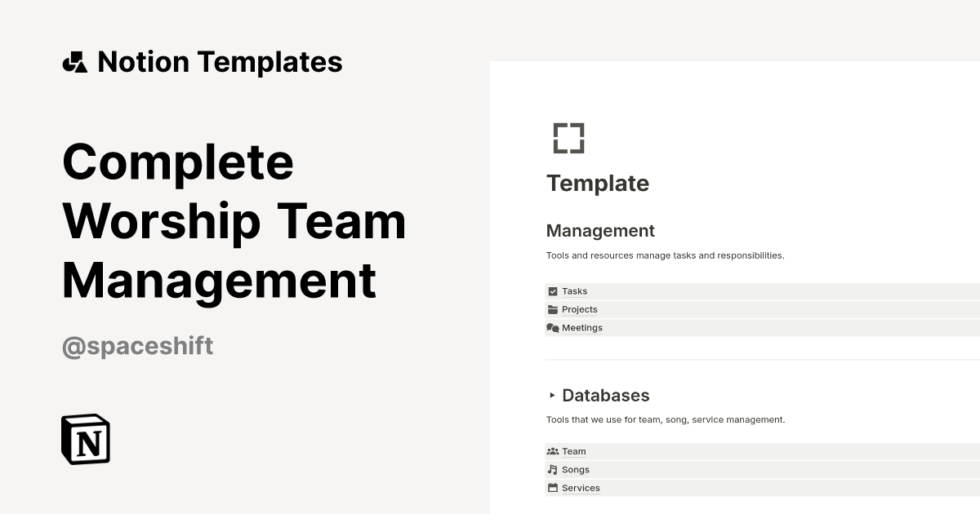Screen dimensions: 980x514
Task: Visit the @spaceshift creator profile
Action: [138, 346]
